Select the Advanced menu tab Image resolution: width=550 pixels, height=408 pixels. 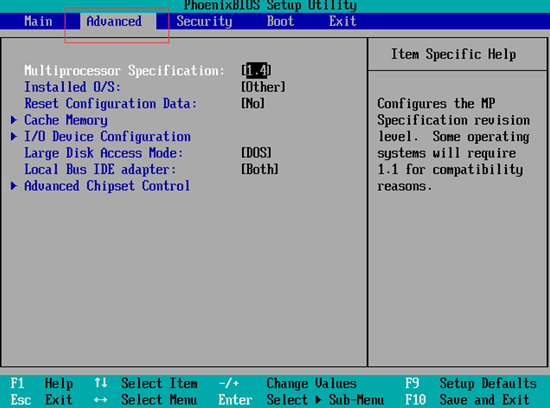(114, 21)
